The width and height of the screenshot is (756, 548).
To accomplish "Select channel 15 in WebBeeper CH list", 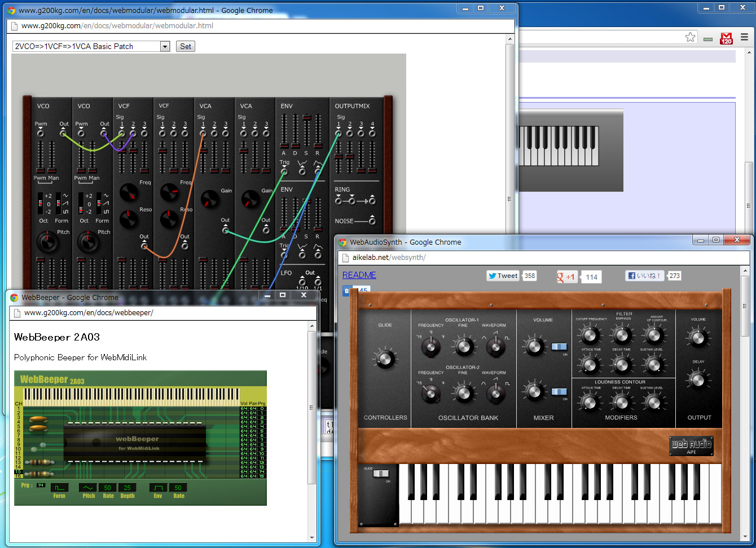I will (x=18, y=472).
